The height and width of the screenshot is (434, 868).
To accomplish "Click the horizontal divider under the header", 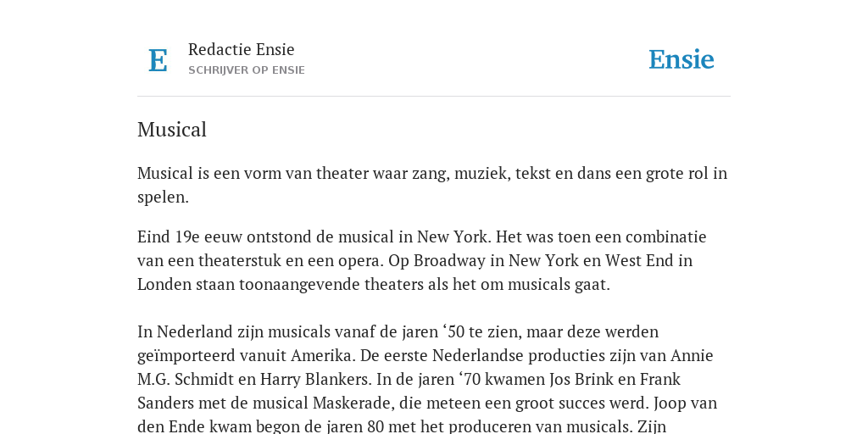I will [434, 97].
